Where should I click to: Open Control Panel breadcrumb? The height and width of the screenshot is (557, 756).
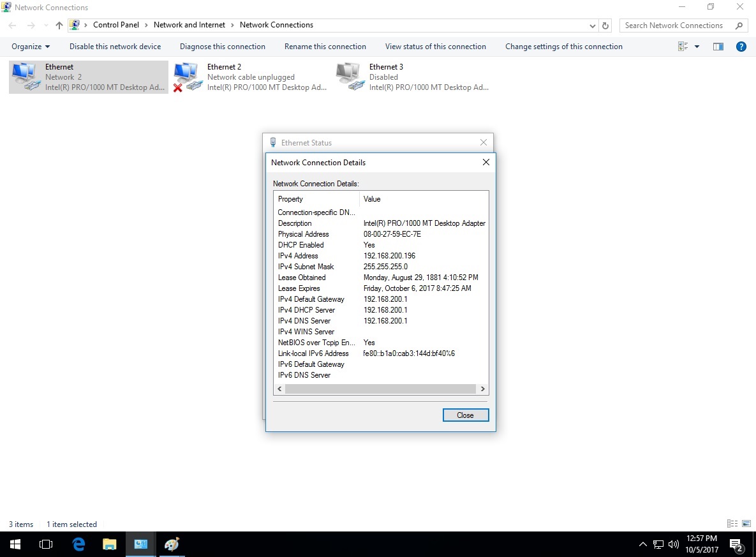click(115, 25)
